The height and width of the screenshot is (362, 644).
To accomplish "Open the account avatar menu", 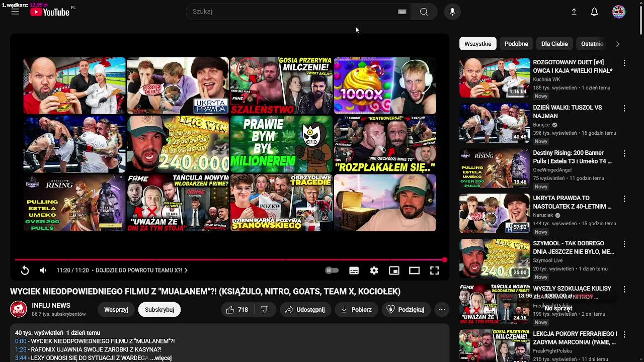I will coord(618,12).
